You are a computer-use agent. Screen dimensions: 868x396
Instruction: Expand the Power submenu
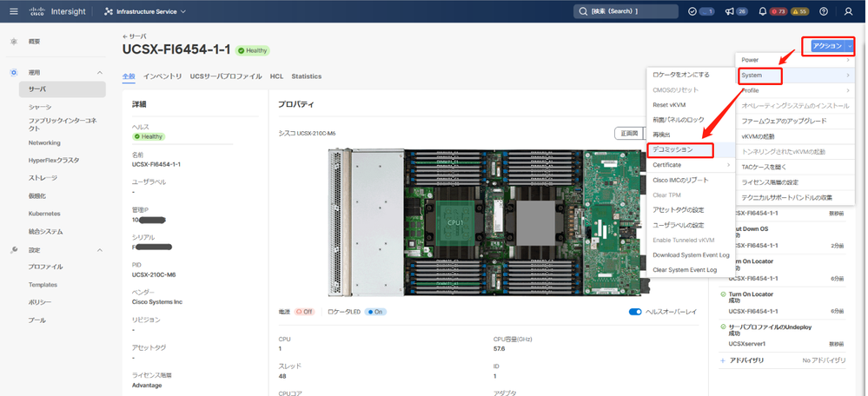(795, 60)
